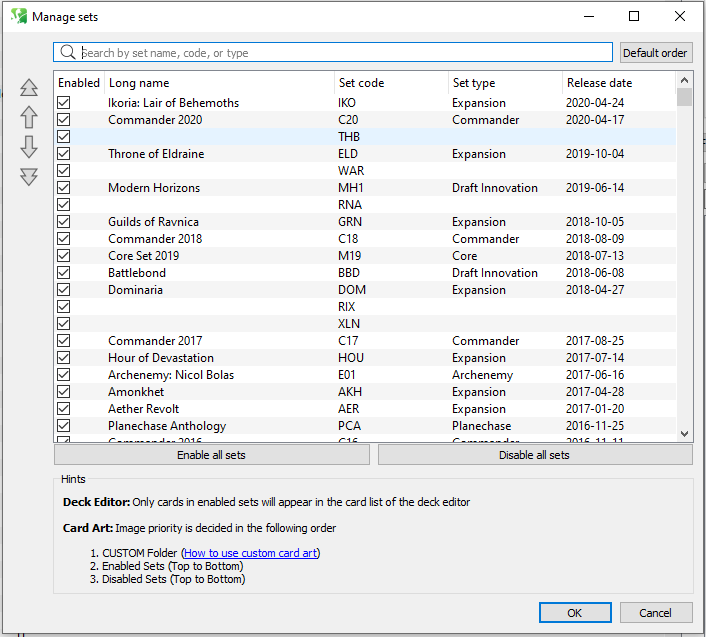The height and width of the screenshot is (637, 706).
Task: Toggle the RNA set checkbox
Action: tap(63, 204)
